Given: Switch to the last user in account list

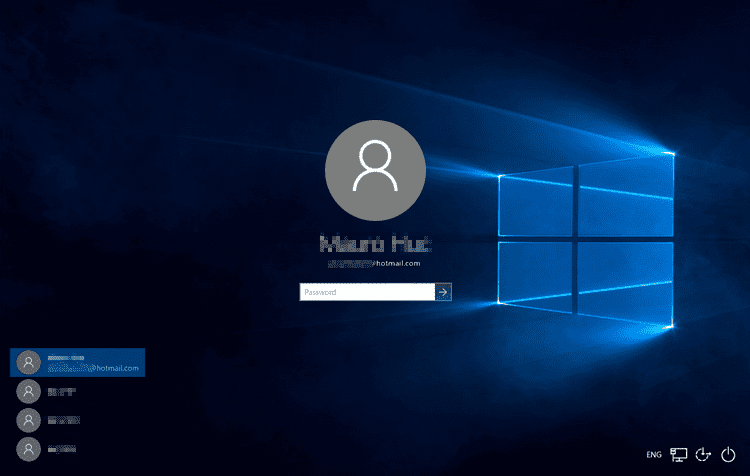Looking at the screenshot, I should 46,449.
